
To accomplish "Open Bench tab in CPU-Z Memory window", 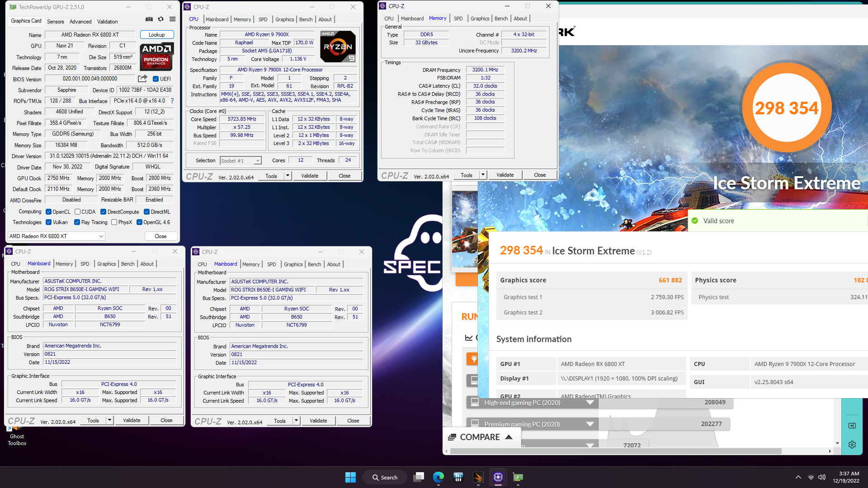I will [501, 19].
